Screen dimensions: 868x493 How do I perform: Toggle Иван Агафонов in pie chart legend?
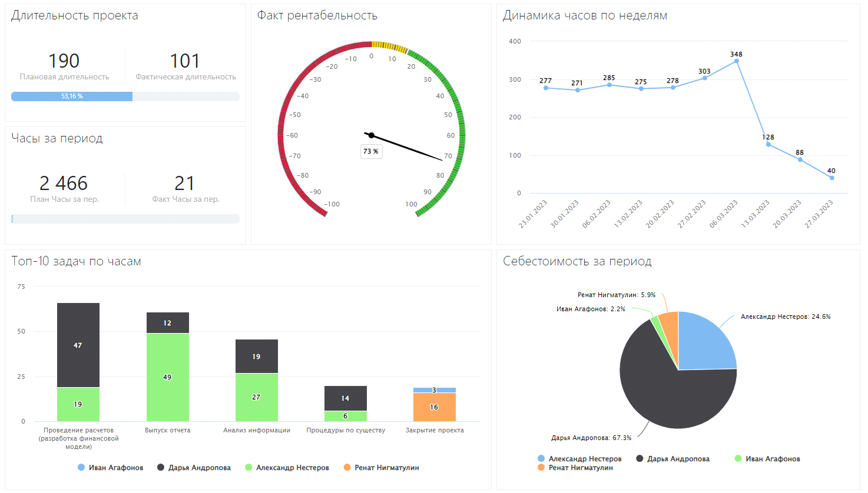point(767,459)
